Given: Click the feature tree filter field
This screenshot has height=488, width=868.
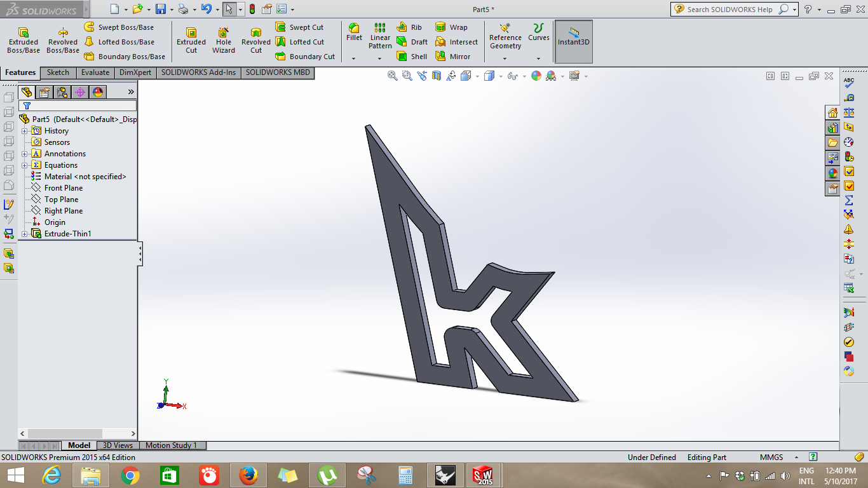Looking at the screenshot, I should pos(78,106).
